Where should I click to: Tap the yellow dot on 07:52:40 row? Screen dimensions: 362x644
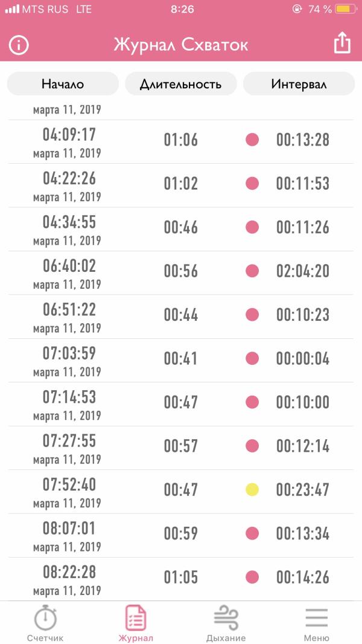pyautogui.click(x=252, y=489)
